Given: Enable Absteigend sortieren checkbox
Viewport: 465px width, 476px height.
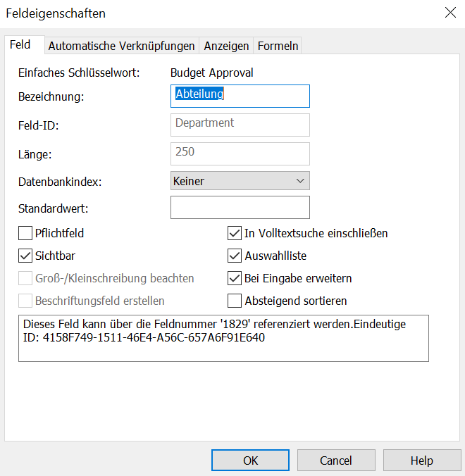Looking at the screenshot, I should (x=235, y=301).
